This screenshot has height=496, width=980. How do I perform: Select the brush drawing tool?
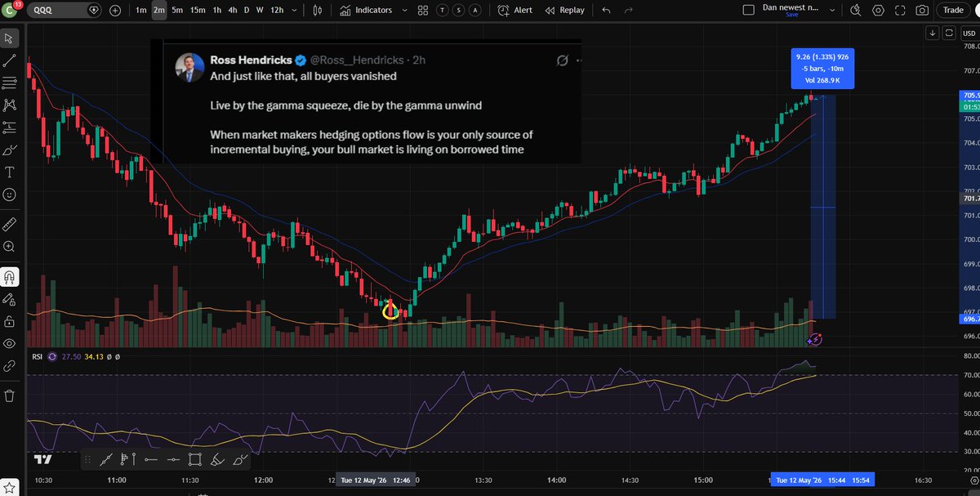[9, 150]
